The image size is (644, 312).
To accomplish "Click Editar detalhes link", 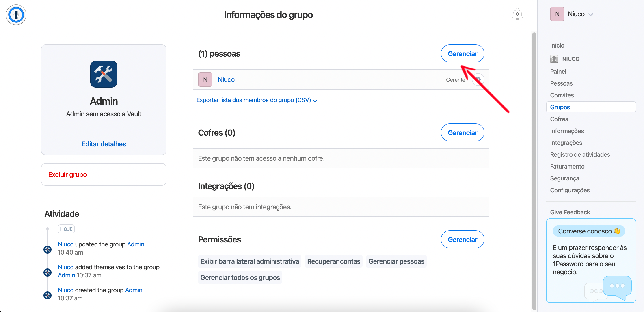I will tap(104, 144).
